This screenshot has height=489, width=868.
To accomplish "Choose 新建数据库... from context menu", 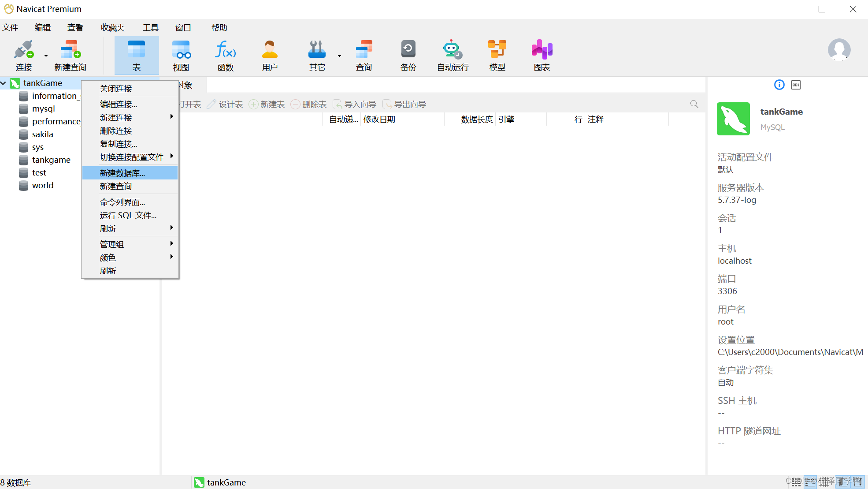I will click(122, 173).
